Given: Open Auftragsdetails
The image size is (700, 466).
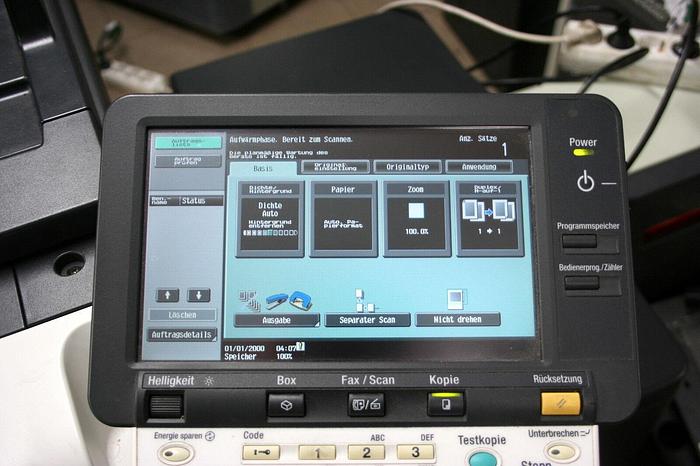Looking at the screenshot, I should click(x=182, y=335).
